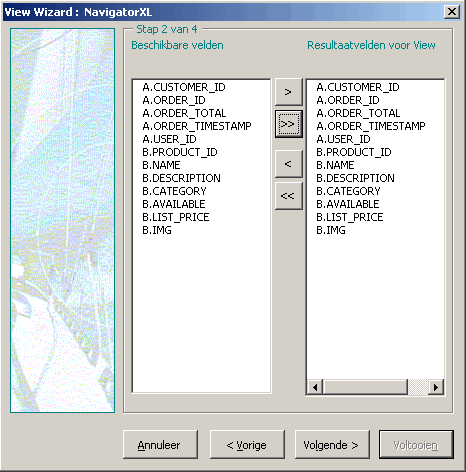Select B.LIST_PRICE in Resultaatvelden list
This screenshot has width=466, height=472.
350,217
